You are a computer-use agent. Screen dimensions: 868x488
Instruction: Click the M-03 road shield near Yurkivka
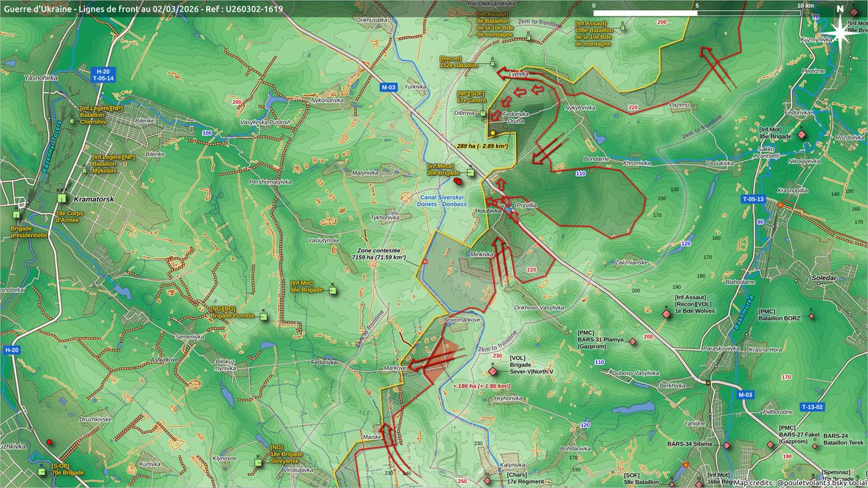point(388,87)
